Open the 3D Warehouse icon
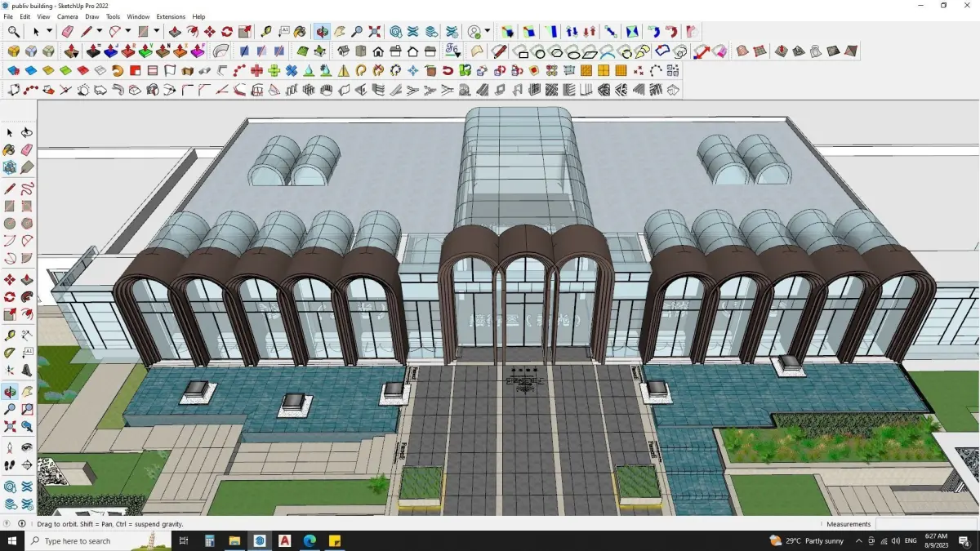The width and height of the screenshot is (980, 551). pyautogui.click(x=395, y=32)
